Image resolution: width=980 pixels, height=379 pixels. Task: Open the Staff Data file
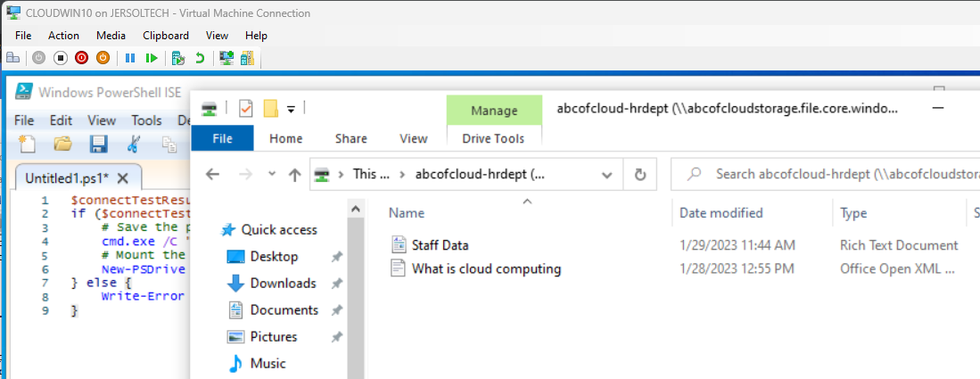pos(440,245)
